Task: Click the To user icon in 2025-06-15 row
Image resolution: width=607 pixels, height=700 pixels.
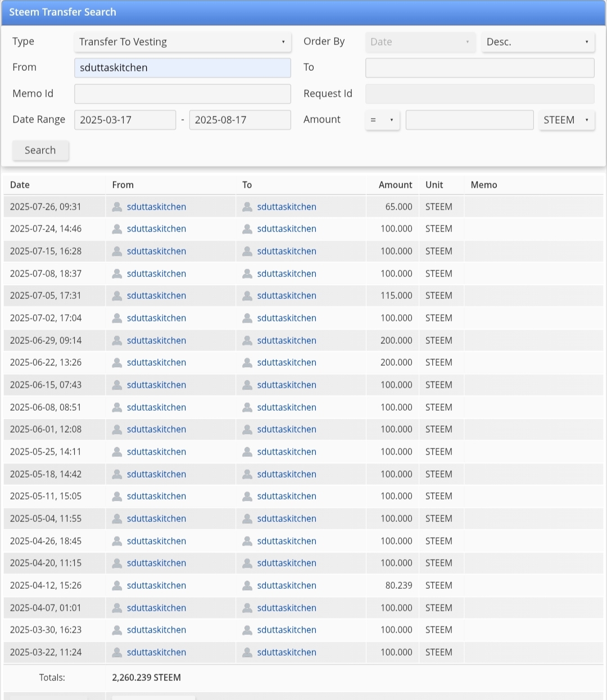Action: point(247,385)
